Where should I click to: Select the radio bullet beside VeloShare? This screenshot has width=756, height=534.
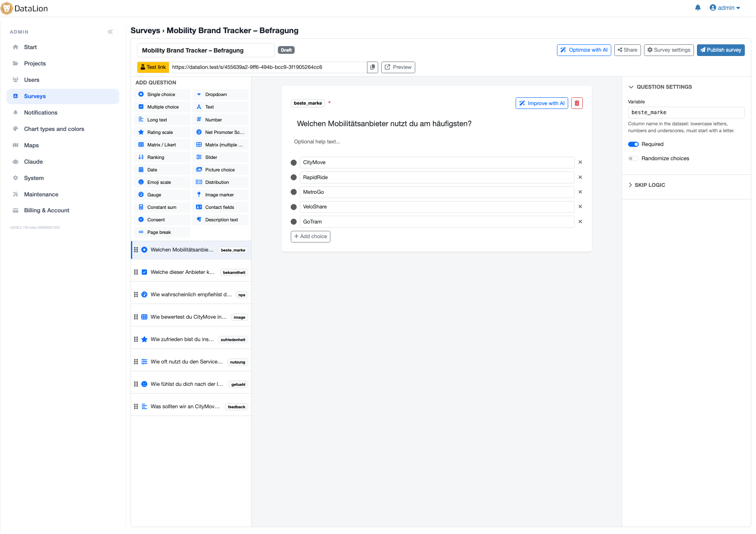click(x=294, y=207)
